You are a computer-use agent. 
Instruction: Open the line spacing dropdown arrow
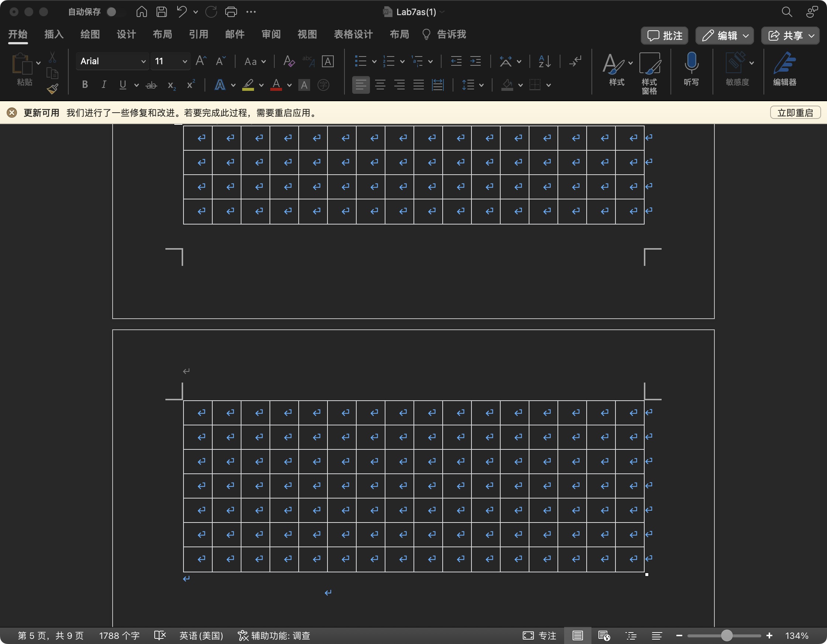[x=481, y=85]
